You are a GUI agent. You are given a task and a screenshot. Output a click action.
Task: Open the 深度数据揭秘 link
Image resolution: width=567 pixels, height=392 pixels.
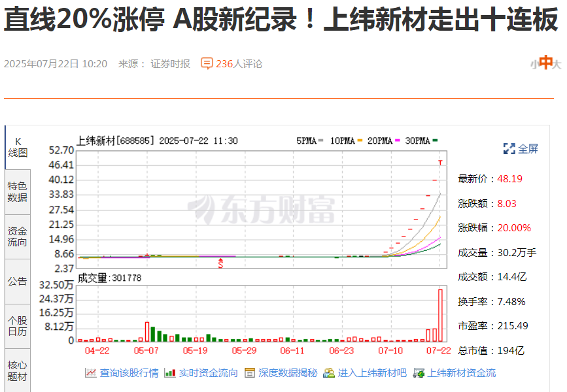point(288,373)
